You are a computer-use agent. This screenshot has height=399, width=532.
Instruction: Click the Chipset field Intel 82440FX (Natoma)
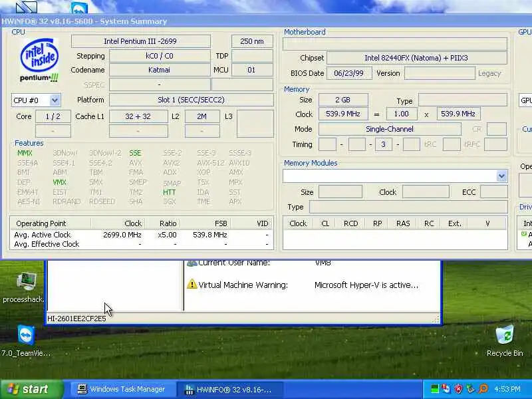tap(417, 58)
